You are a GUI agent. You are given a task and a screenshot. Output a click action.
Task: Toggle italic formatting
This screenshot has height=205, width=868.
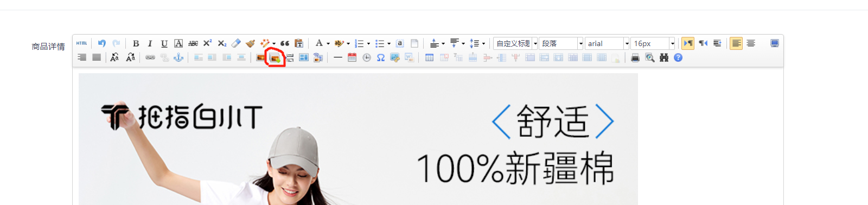[150, 43]
